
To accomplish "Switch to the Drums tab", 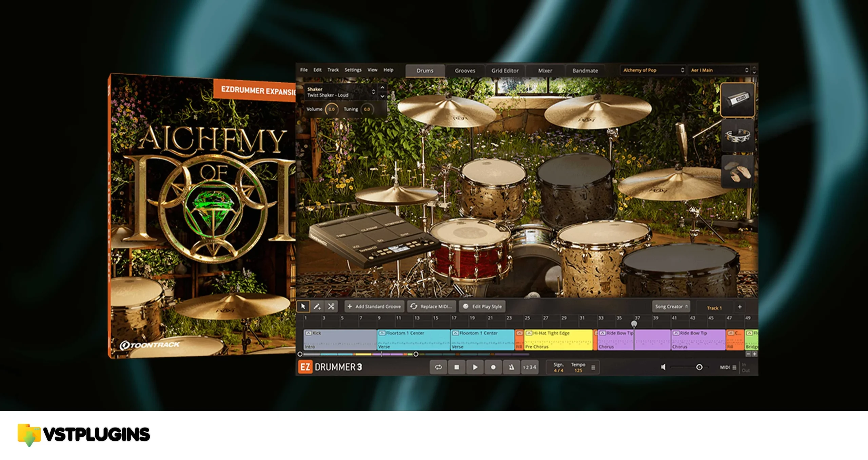I will pyautogui.click(x=425, y=71).
